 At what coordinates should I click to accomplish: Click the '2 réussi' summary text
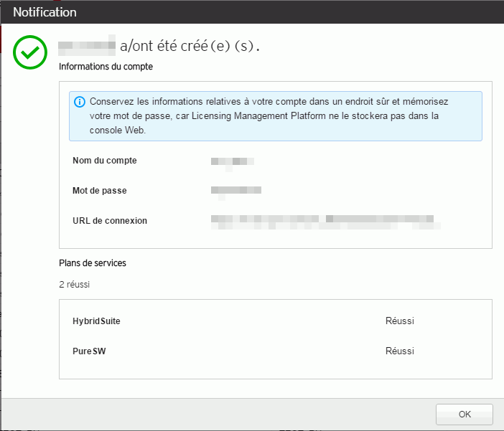pyautogui.click(x=75, y=285)
